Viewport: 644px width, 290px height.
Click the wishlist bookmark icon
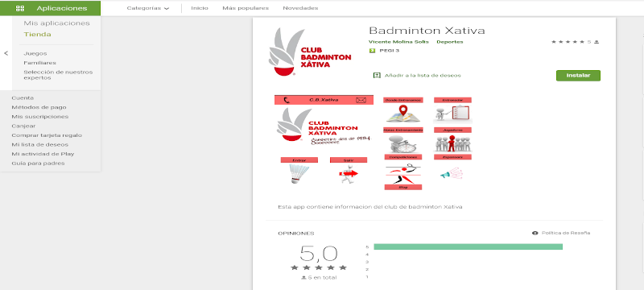(377, 76)
